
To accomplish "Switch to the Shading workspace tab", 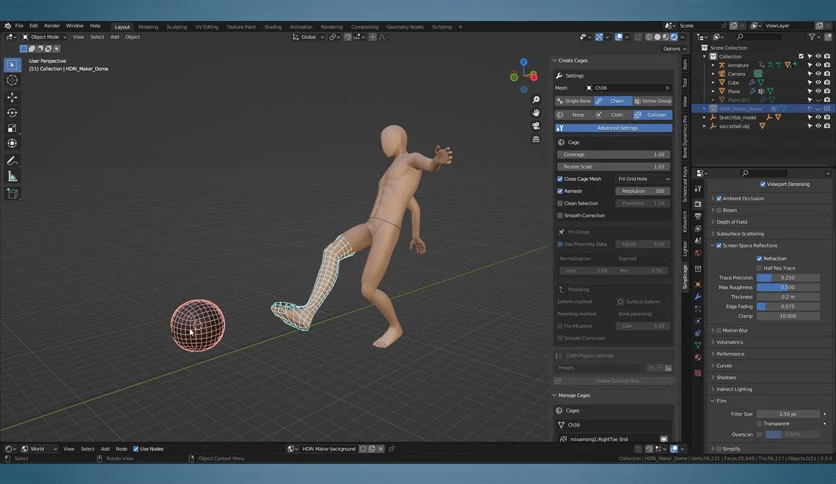I will [x=272, y=27].
